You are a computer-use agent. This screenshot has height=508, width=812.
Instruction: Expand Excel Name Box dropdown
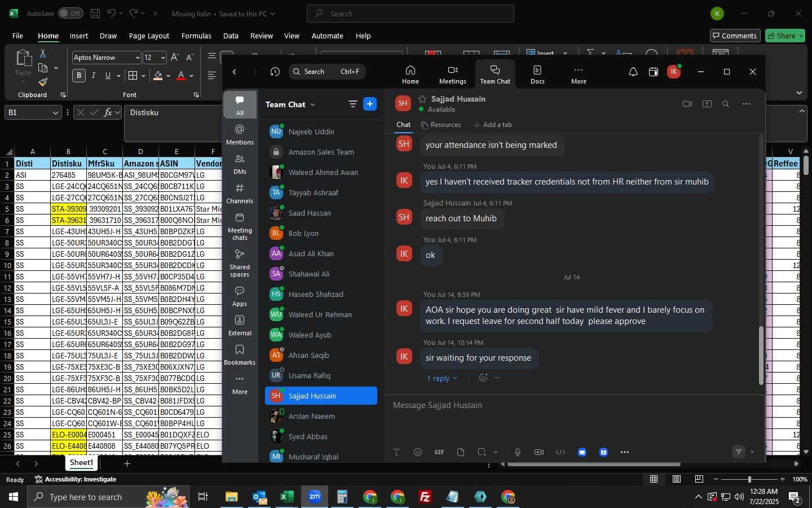[x=55, y=113]
